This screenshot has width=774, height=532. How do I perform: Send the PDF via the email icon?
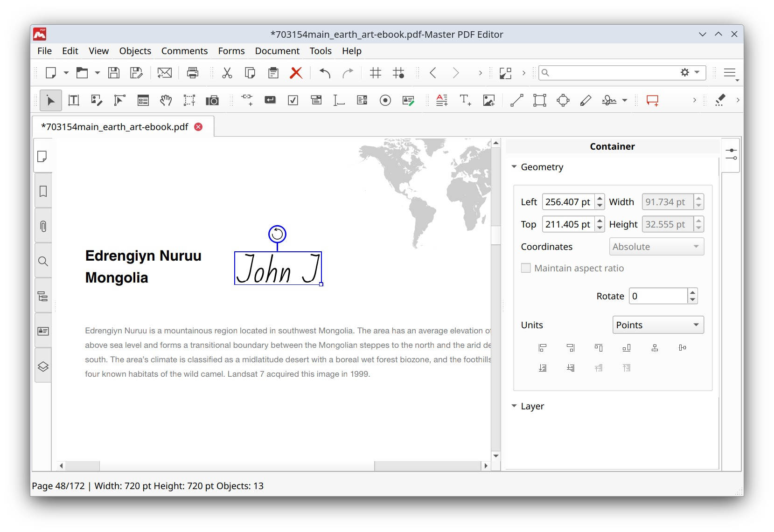click(165, 73)
